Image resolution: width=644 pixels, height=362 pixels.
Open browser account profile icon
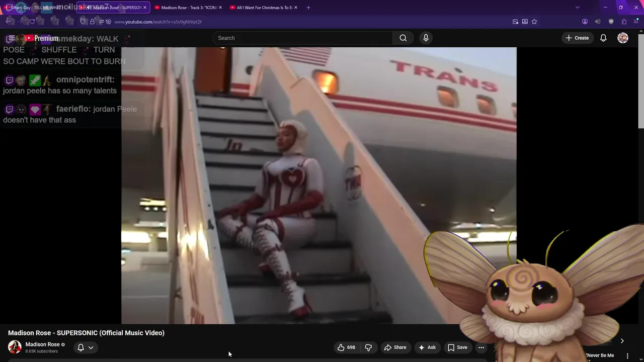coord(585,22)
